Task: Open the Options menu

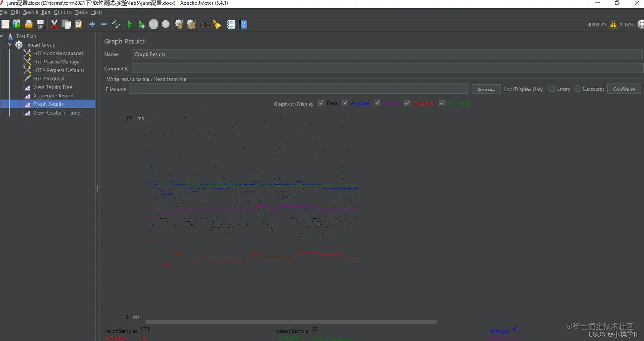Action: coord(63,12)
